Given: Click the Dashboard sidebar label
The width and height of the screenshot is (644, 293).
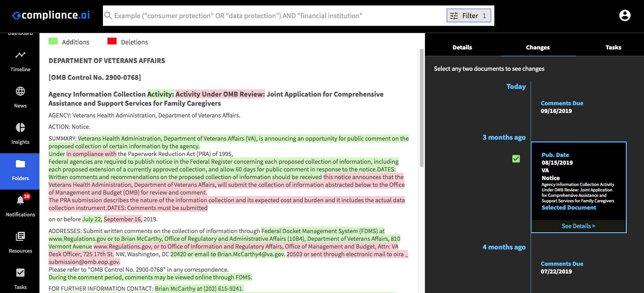Looking at the screenshot, I should tap(20, 34).
